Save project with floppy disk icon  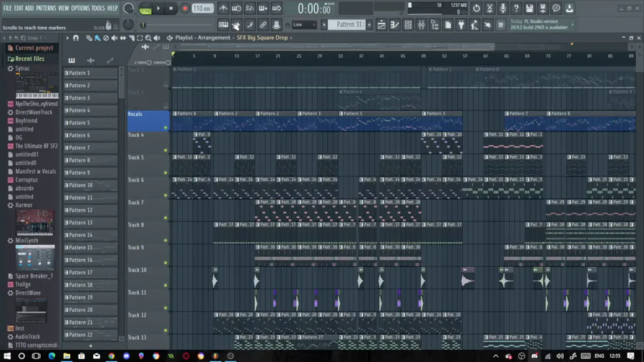[530, 8]
